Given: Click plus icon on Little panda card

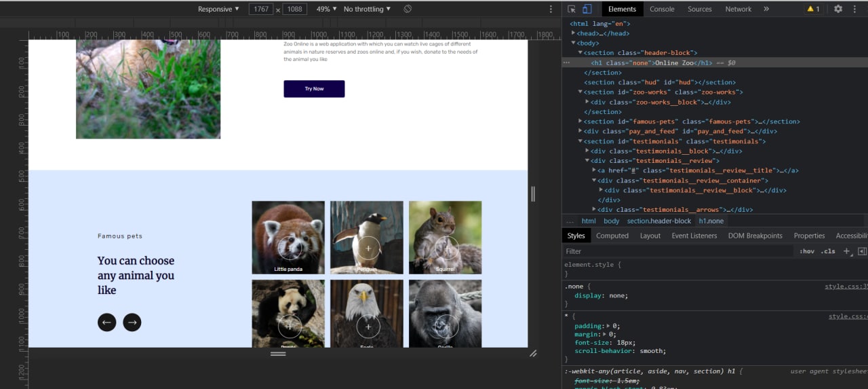Looking at the screenshot, I should tap(290, 248).
